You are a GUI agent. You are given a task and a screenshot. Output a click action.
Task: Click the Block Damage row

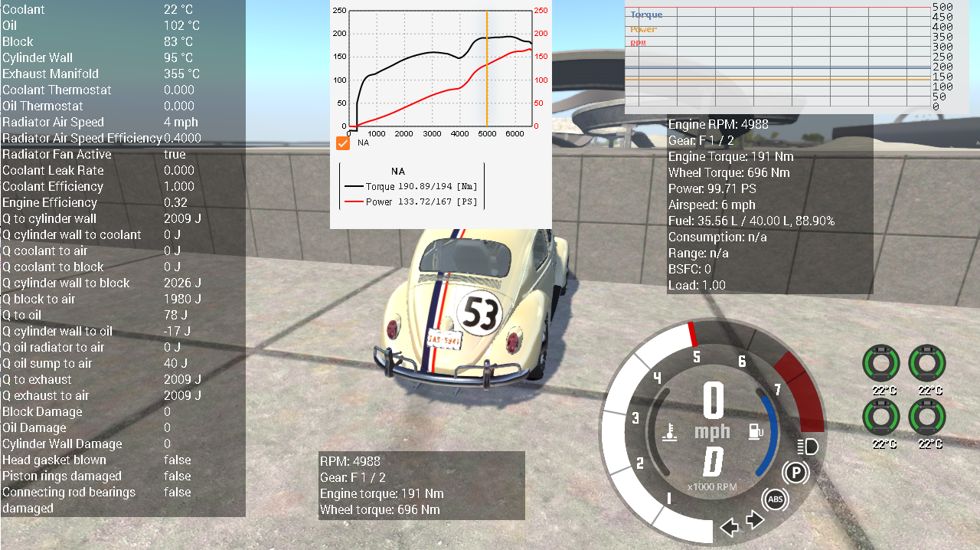[x=122, y=411]
